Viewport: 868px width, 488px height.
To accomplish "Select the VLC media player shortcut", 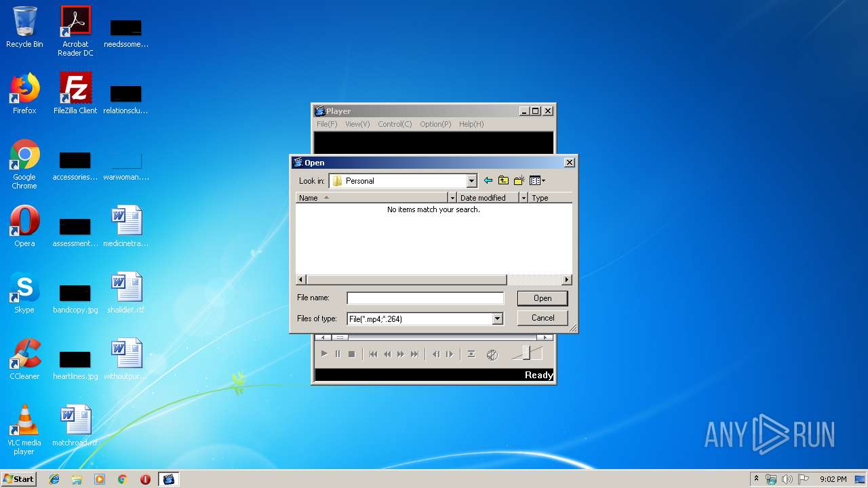I will pos(24,430).
